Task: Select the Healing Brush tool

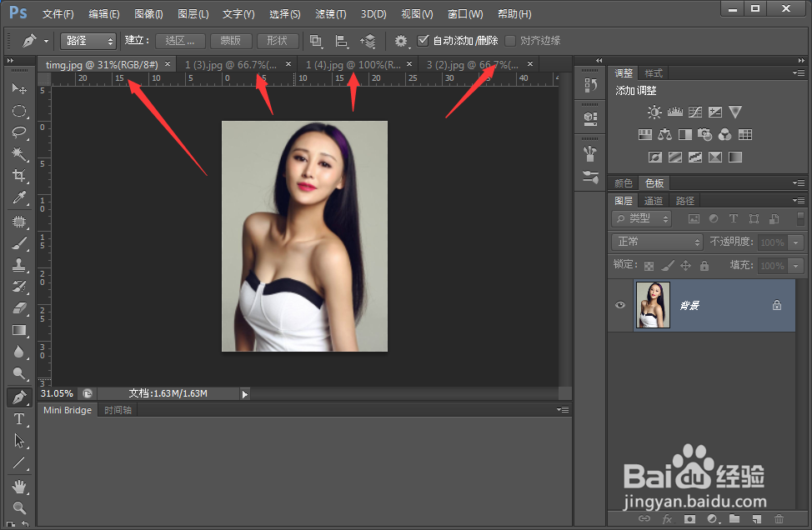Action: (19, 222)
